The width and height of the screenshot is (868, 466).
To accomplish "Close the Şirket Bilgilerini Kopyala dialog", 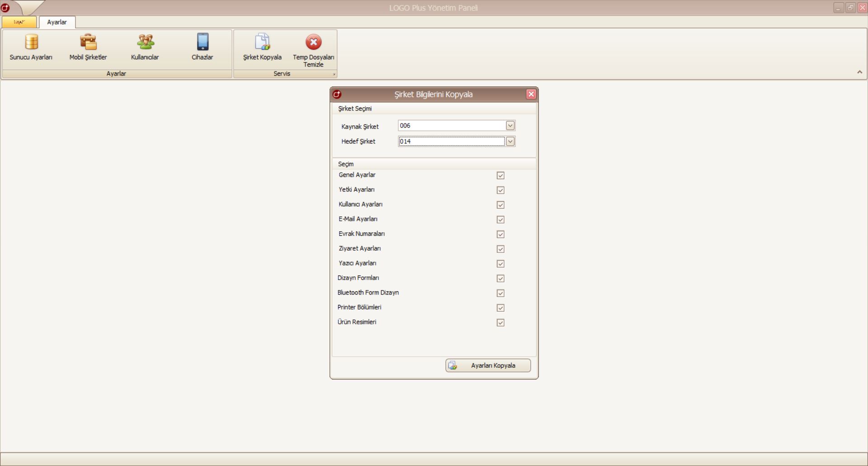I will pyautogui.click(x=531, y=94).
